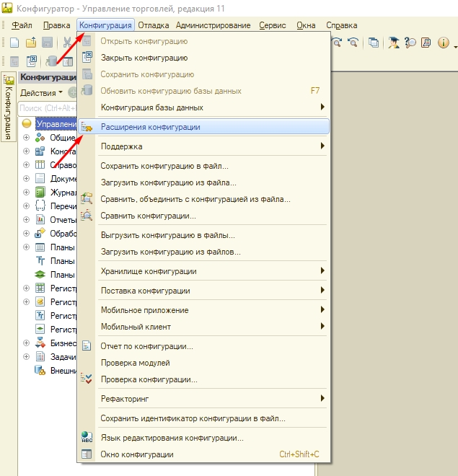458x476 pixels.
Task: Open the Сервис menu in the menu bar
Action: pyautogui.click(x=273, y=25)
